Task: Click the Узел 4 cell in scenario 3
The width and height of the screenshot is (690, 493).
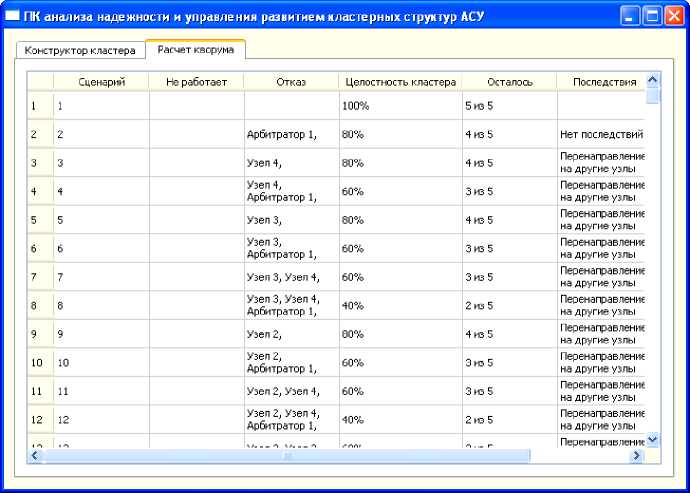Action: coord(291,163)
